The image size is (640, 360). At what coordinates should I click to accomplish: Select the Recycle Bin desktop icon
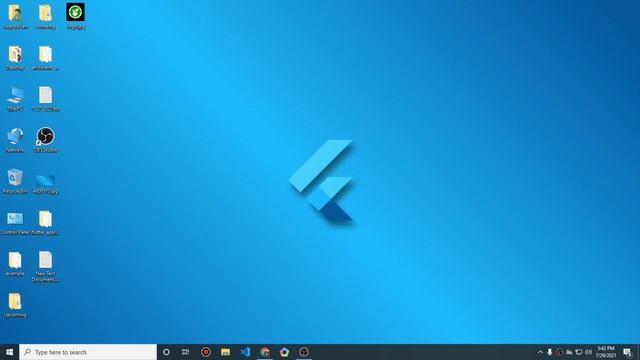tap(15, 181)
